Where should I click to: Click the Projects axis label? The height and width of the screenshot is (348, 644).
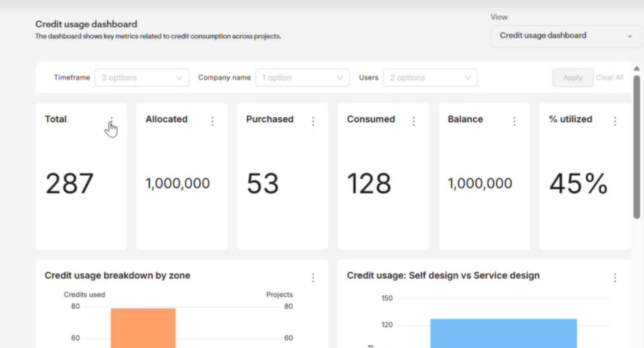279,294
